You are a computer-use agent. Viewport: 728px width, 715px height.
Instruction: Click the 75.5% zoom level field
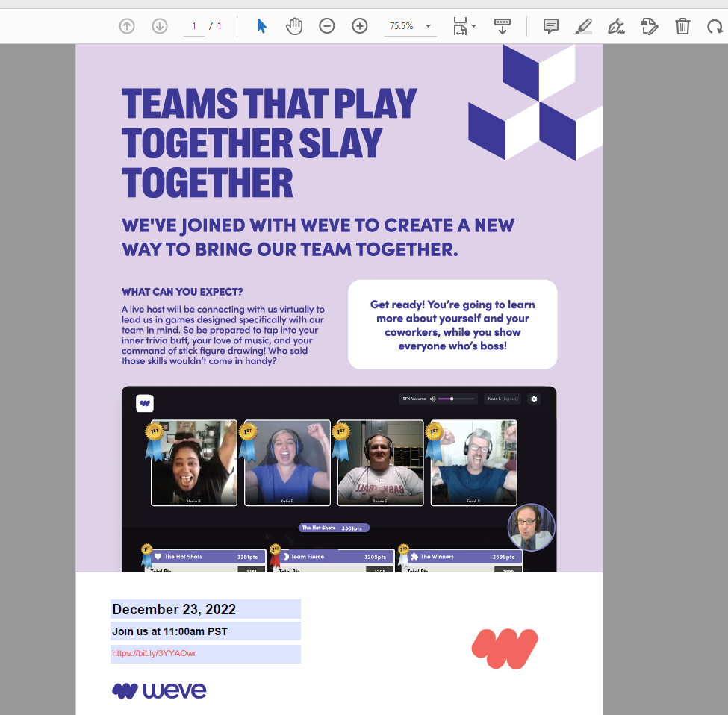(x=402, y=26)
